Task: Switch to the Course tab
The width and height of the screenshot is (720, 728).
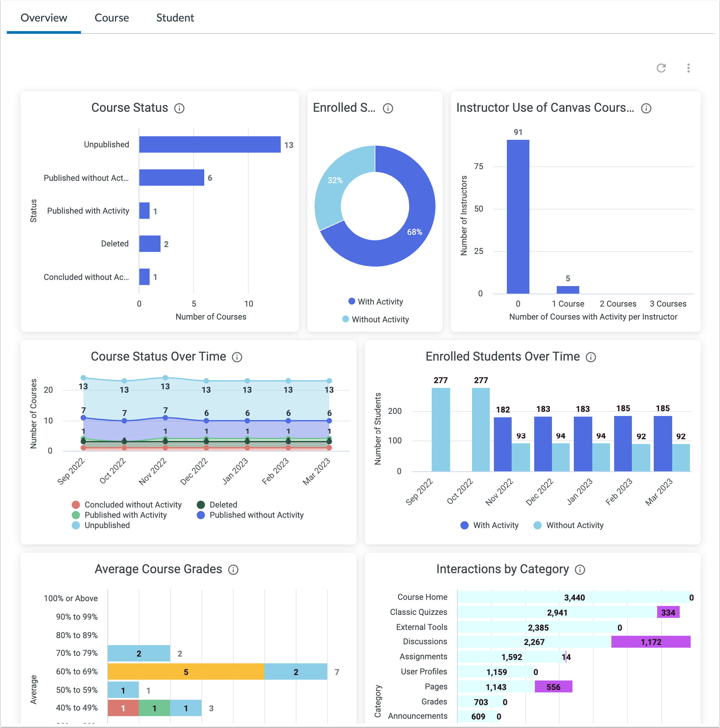Action: click(112, 17)
